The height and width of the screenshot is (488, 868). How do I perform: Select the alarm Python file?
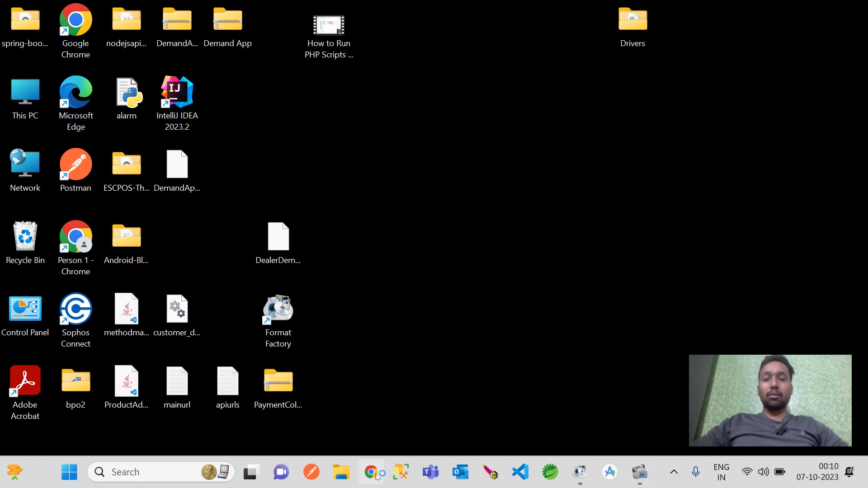127,99
